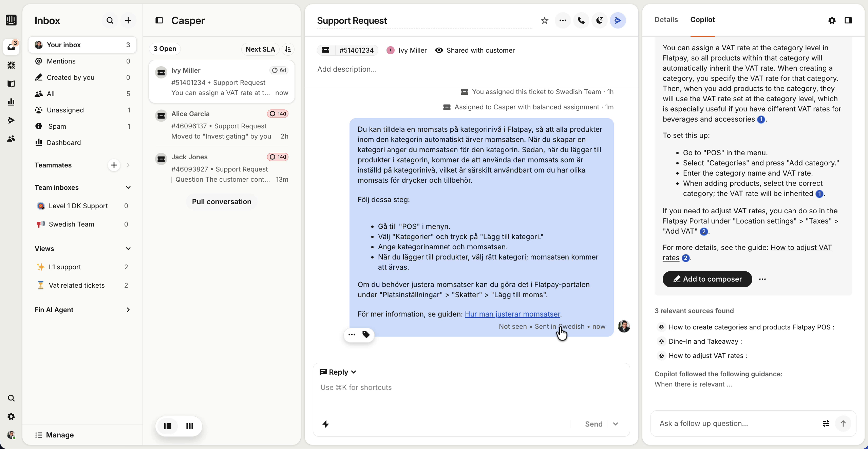868x449 pixels.
Task: Open the Knowledge Base section in the sidebar
Action: pos(11,84)
